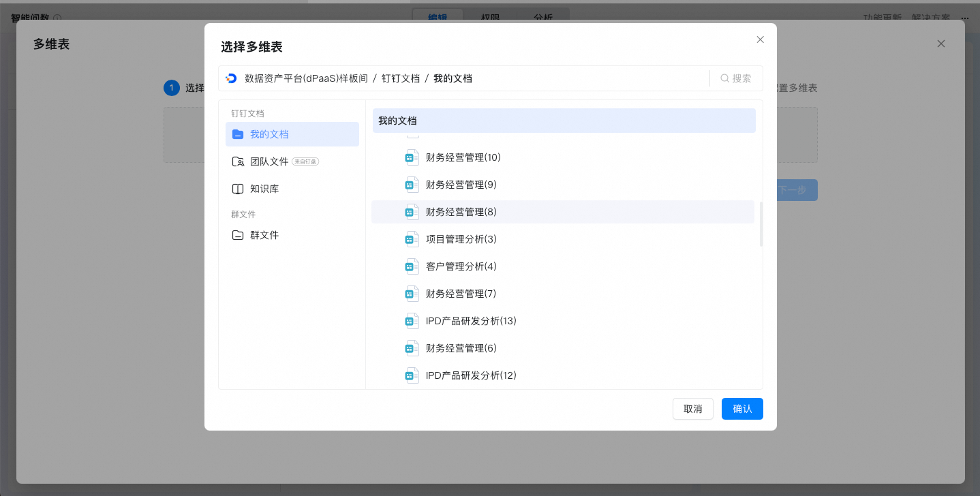Click 下一步 in the background 多维表 panel
This screenshot has width=980, height=496.
coord(797,190)
